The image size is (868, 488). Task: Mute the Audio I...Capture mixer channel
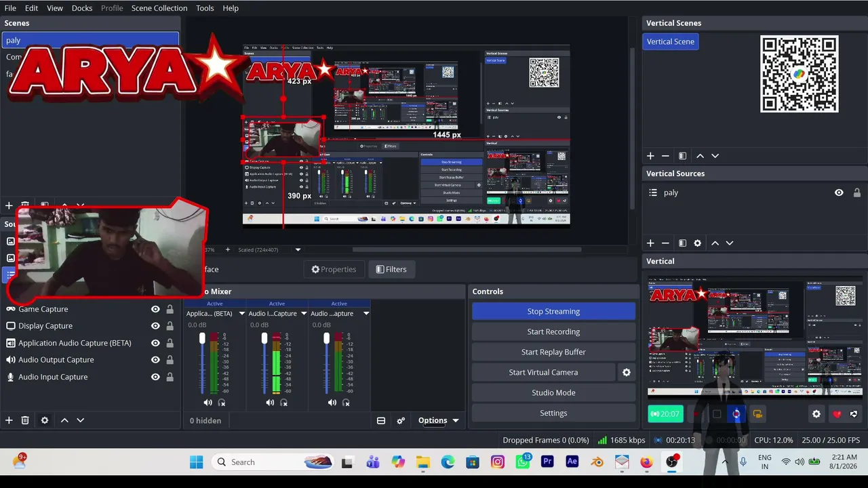(270, 403)
